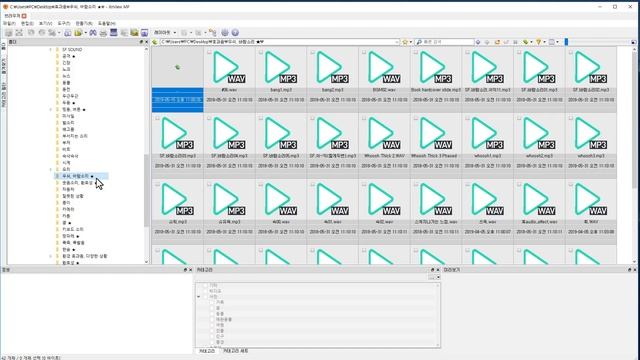The image size is (640, 360).
Task: Open dropdown arrow beside the rotate icons
Action: click(x=59, y=33)
